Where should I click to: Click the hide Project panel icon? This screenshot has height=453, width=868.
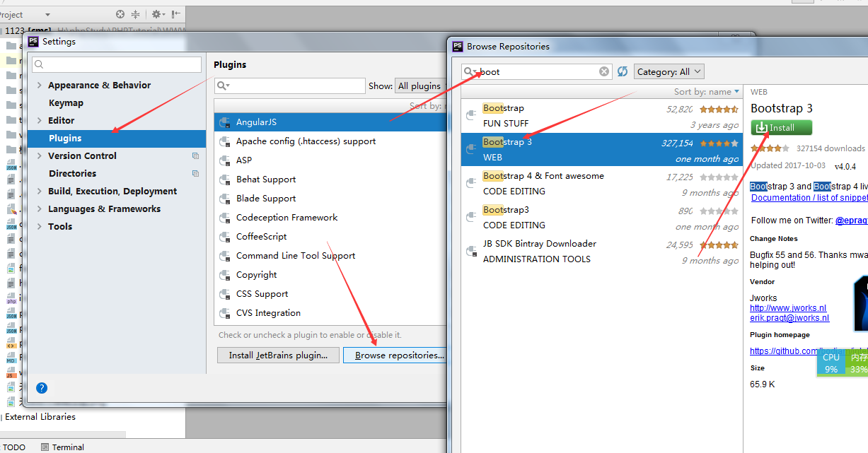click(175, 14)
